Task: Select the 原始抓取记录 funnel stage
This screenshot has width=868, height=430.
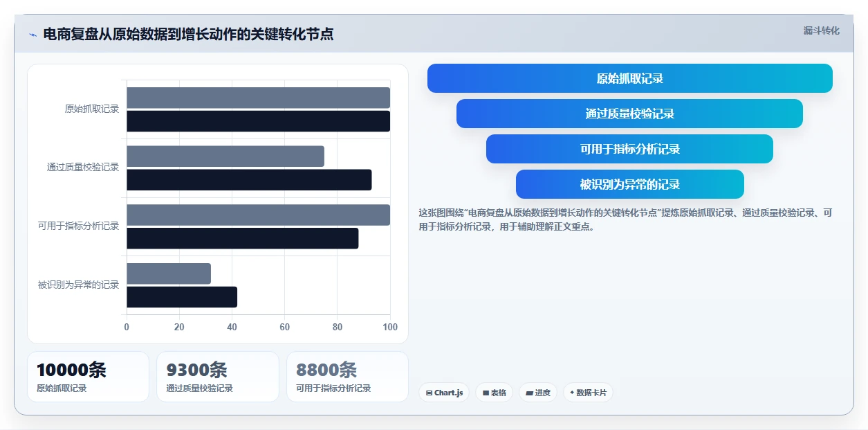Action: pos(630,78)
